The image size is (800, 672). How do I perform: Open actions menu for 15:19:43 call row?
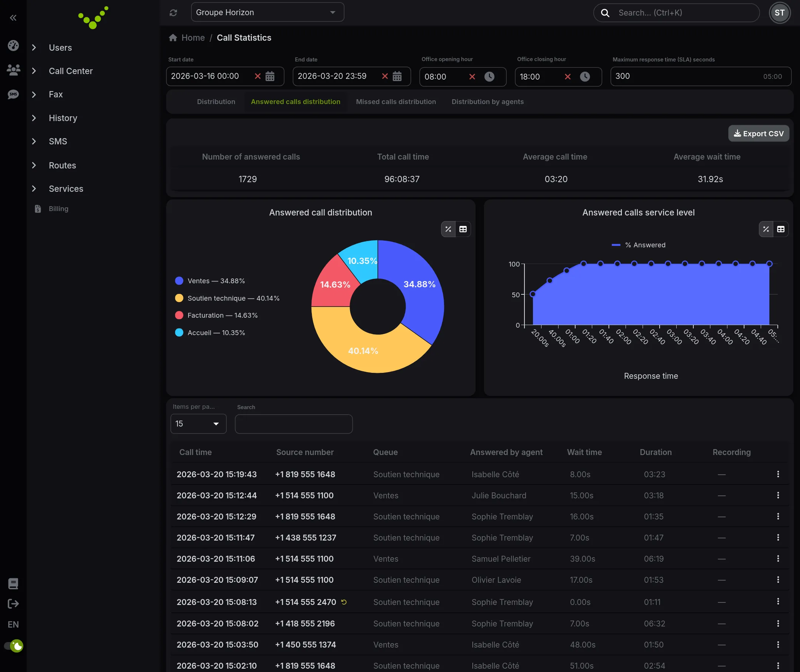tap(778, 474)
